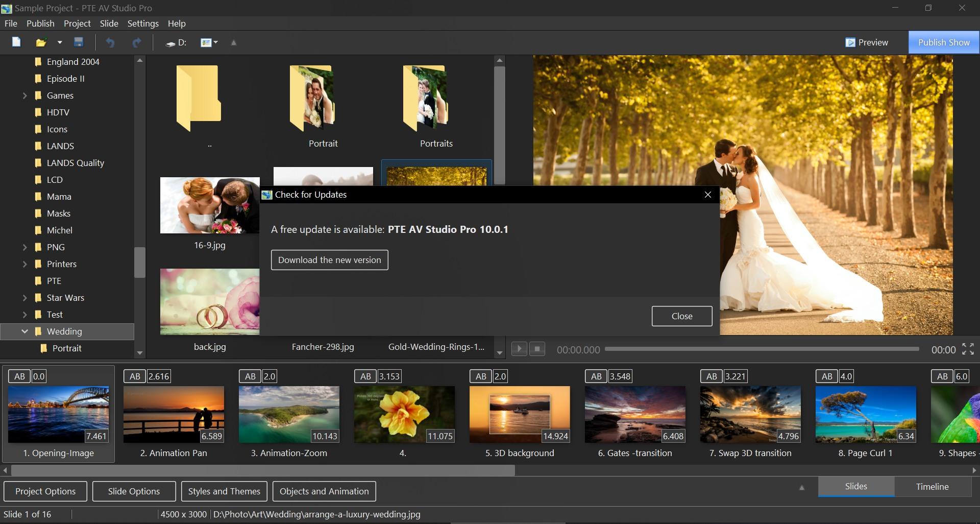Image resolution: width=980 pixels, height=524 pixels.
Task: Open Slide Options
Action: (x=134, y=491)
